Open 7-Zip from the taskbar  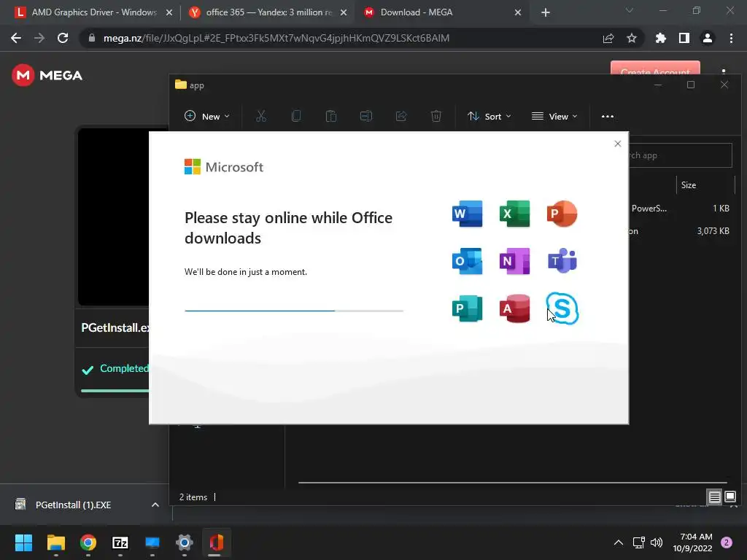coord(120,542)
